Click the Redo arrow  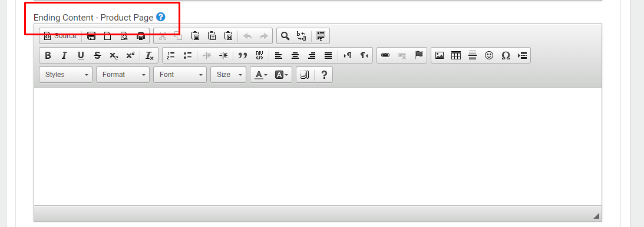tap(264, 36)
